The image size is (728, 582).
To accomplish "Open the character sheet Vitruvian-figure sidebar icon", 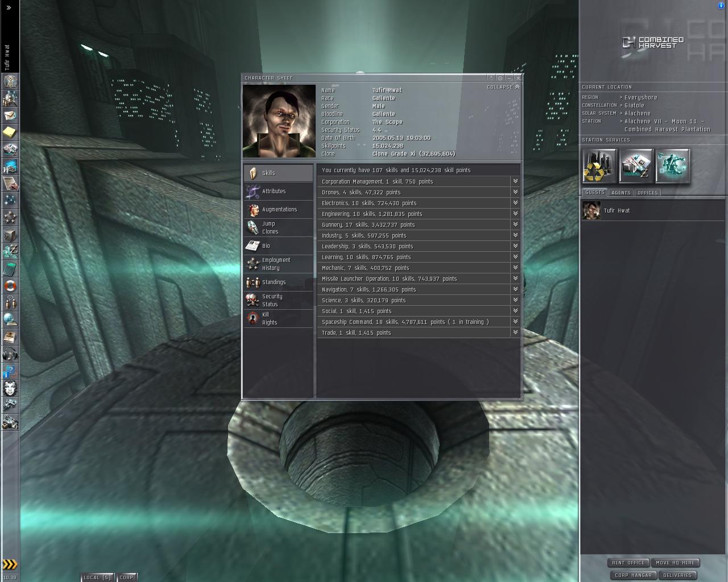I will point(10,81).
